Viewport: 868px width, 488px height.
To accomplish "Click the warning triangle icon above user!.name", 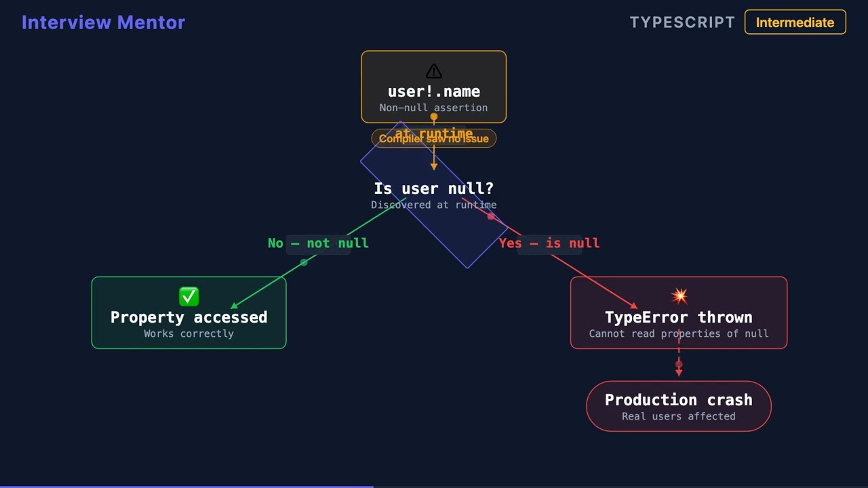I will click(x=434, y=71).
